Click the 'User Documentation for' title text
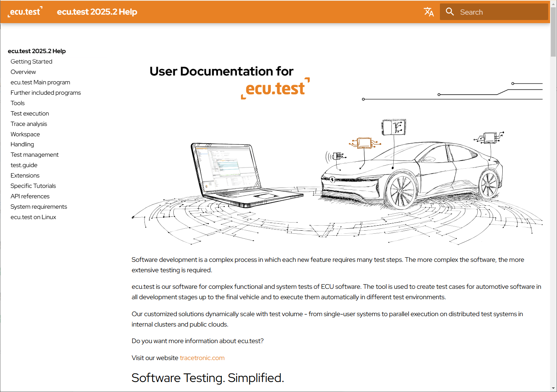This screenshot has width=557, height=392. [x=221, y=71]
